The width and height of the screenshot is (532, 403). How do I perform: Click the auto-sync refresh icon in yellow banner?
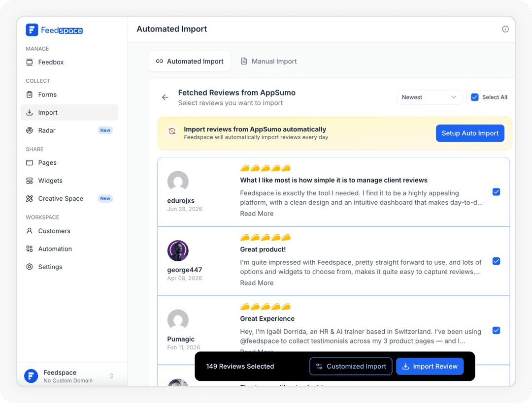172,131
